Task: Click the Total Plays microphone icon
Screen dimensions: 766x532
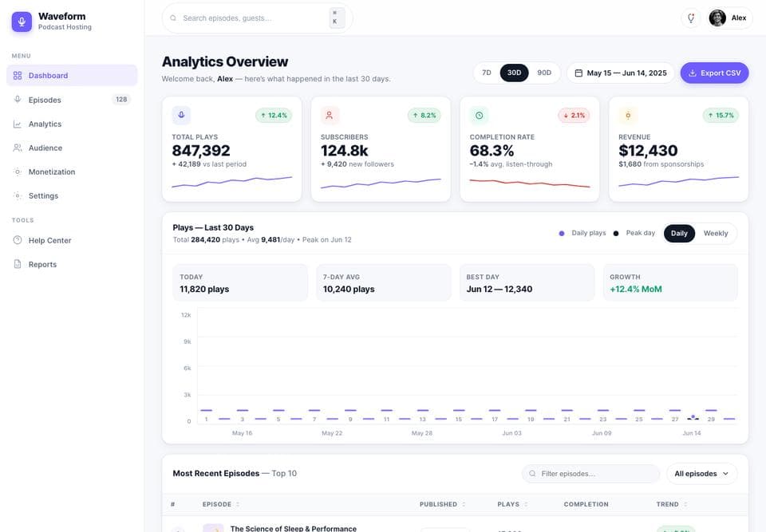Action: pyautogui.click(x=181, y=116)
